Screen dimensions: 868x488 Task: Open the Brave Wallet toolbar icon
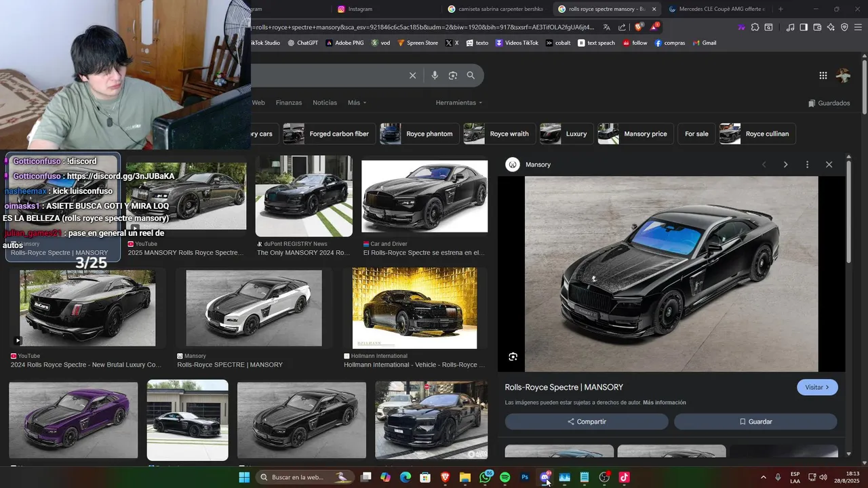tap(817, 28)
